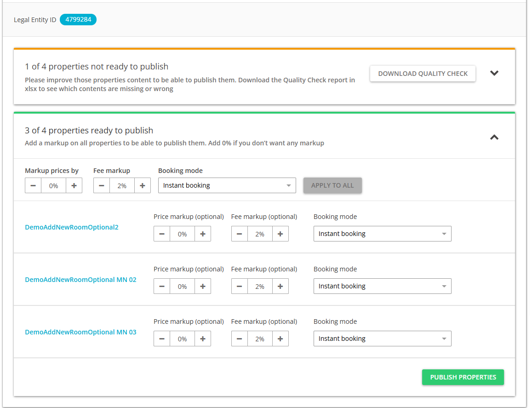The width and height of the screenshot is (532, 408).
Task: Increase global Markup prices by plus icon
Action: (74, 186)
